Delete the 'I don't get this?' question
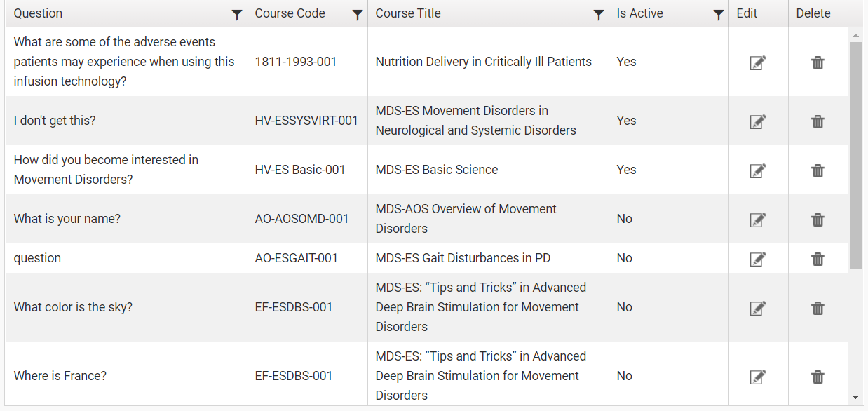Screen dimensions: 868x411 pyautogui.click(x=818, y=121)
